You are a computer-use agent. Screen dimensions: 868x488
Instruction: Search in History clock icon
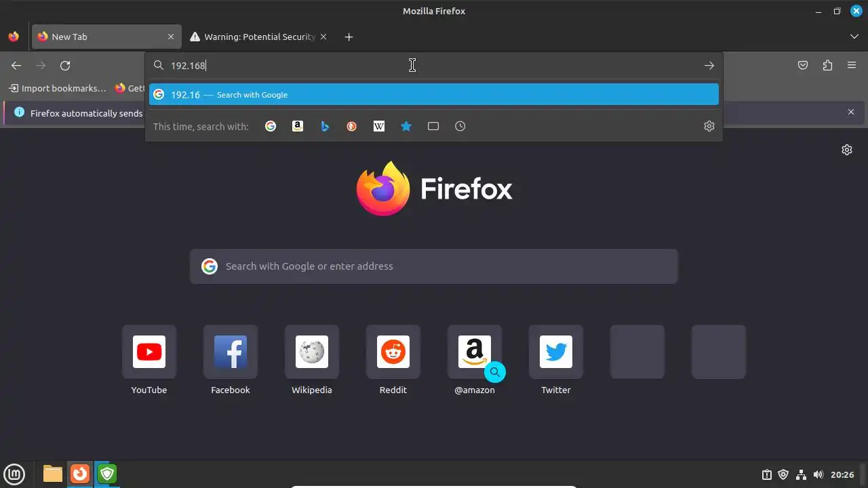click(460, 126)
